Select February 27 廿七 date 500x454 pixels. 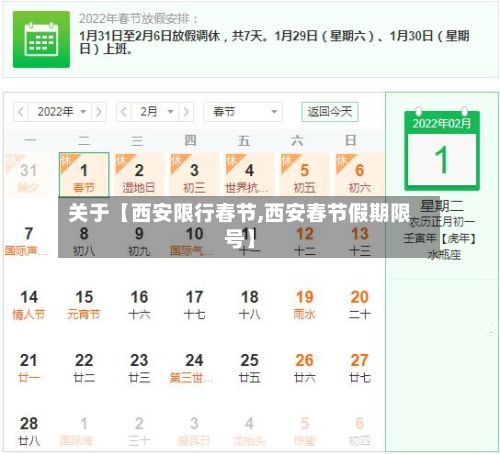tap(359, 368)
